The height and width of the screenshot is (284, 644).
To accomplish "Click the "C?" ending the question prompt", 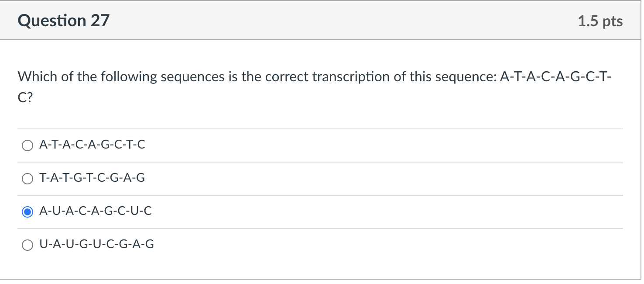I will [25, 99].
